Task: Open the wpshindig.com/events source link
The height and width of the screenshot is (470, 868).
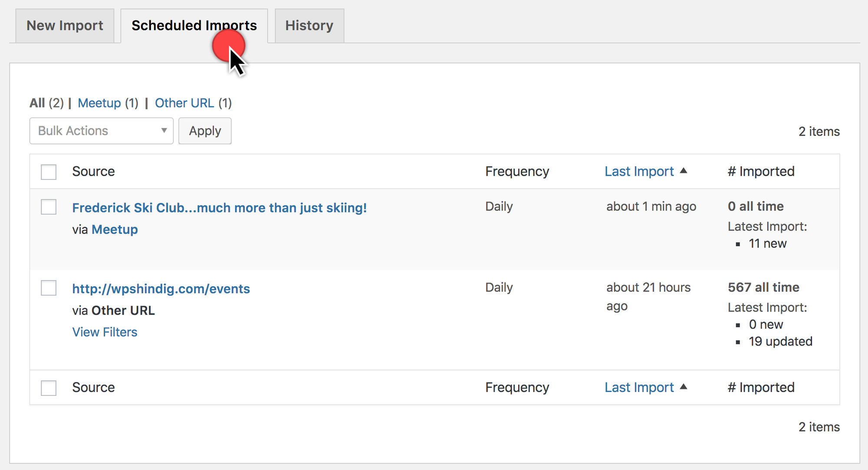Action: pos(161,288)
